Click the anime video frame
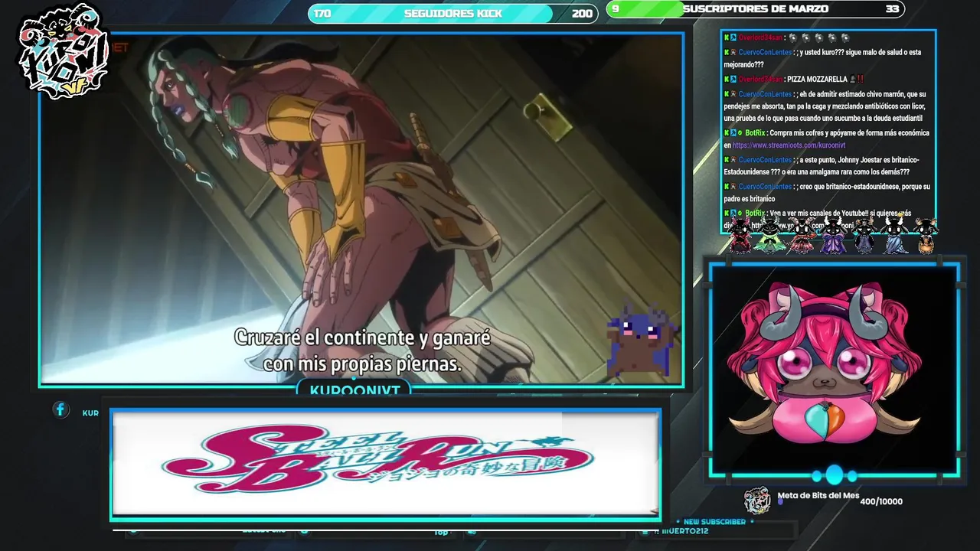 [361, 209]
